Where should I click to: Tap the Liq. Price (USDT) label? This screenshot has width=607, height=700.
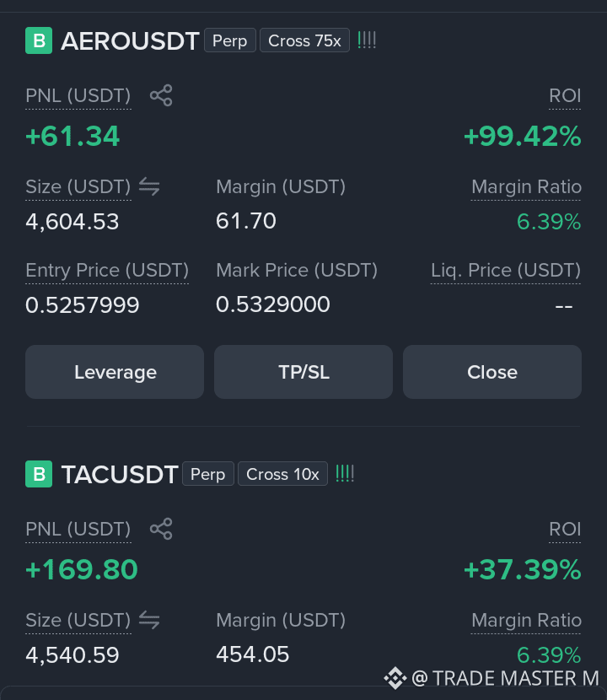(506, 271)
